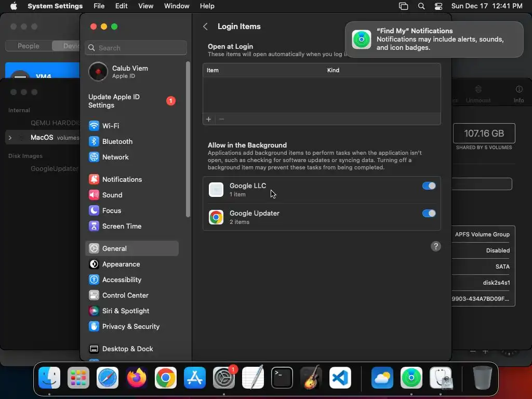Open Sound settings in the sidebar
The image size is (532, 399).
coord(131,195)
